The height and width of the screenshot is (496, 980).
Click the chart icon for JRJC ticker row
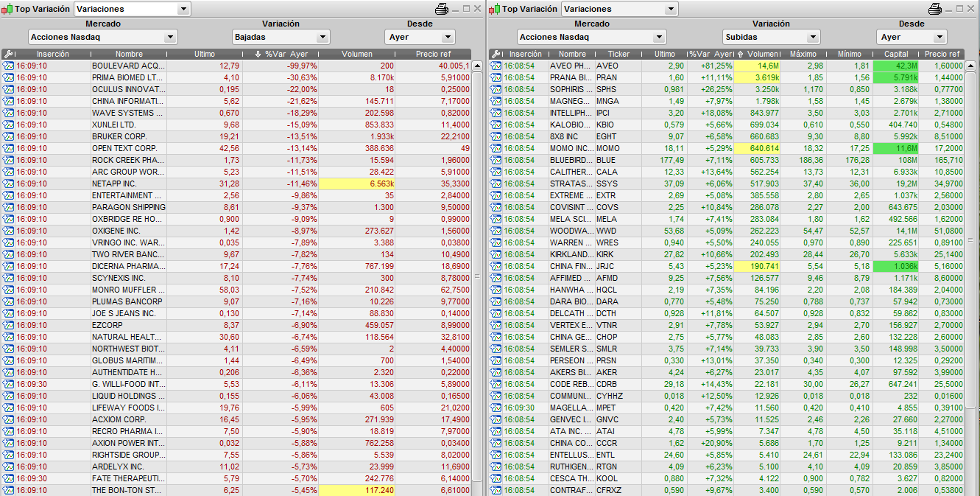pos(496,266)
